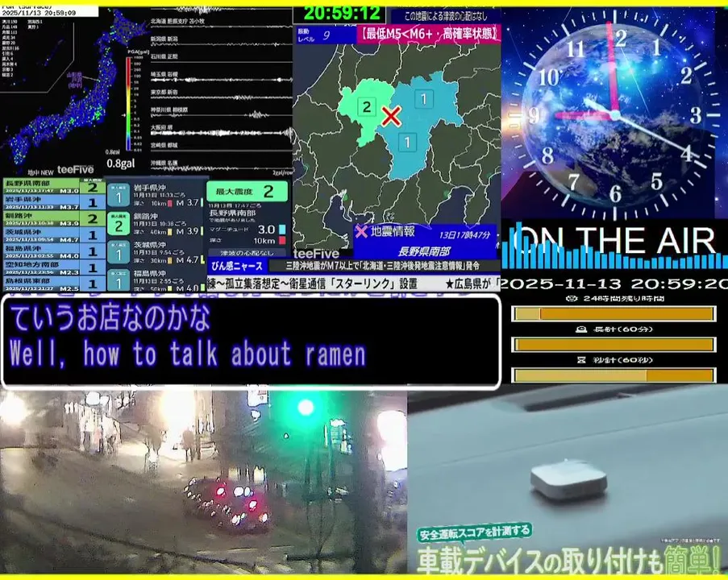Open the 釧路沖 M 3.9 earthquake card
The image size is (728, 580).
coord(156,224)
